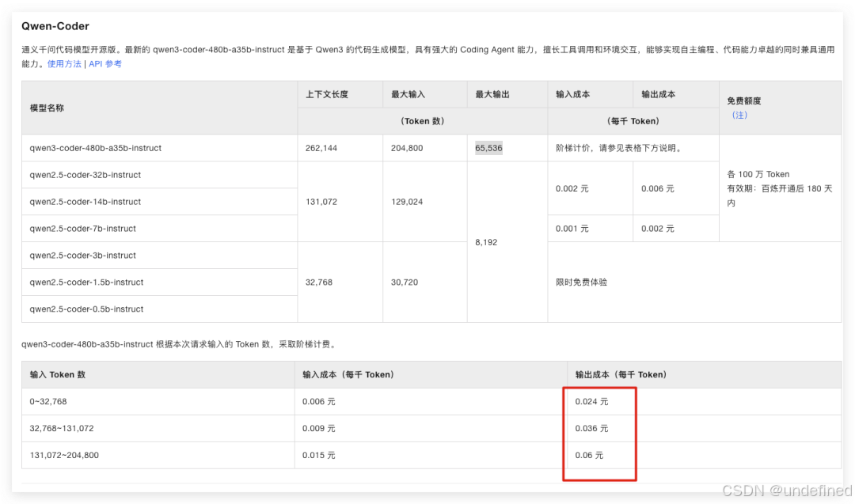This screenshot has height=504, width=855.
Task: Click the 输入成本 header in the models table
Action: (x=572, y=94)
